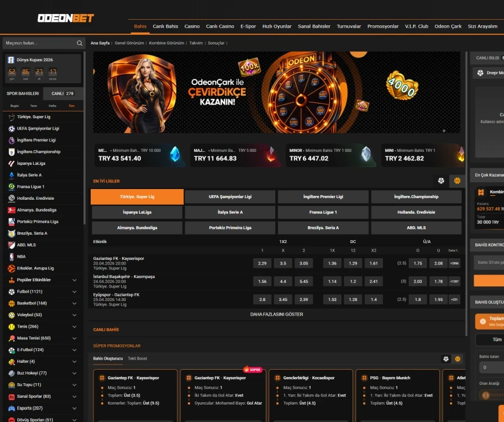This screenshot has width=504, height=422.
Task: Expand Esports (207) category
Action: [x=74, y=408]
